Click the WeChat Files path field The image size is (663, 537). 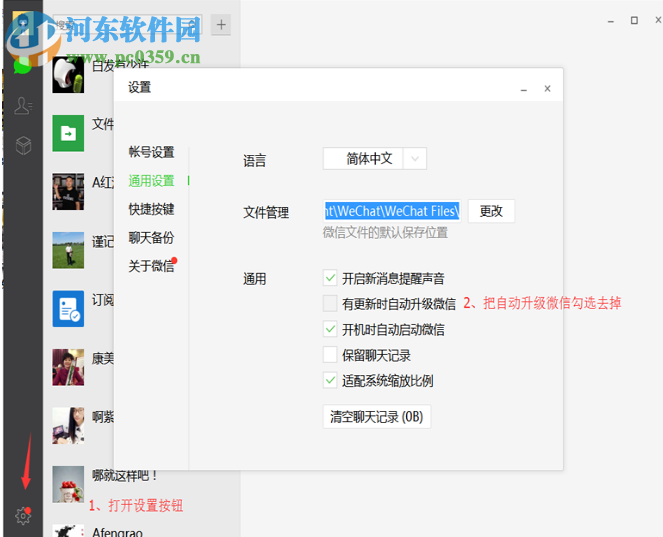click(x=392, y=211)
